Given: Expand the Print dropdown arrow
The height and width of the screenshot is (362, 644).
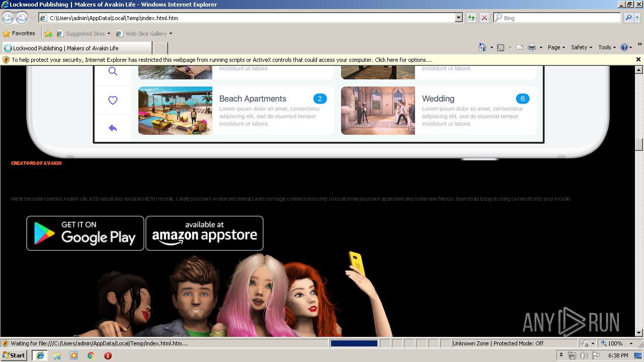Looking at the screenshot, I should click(x=541, y=48).
